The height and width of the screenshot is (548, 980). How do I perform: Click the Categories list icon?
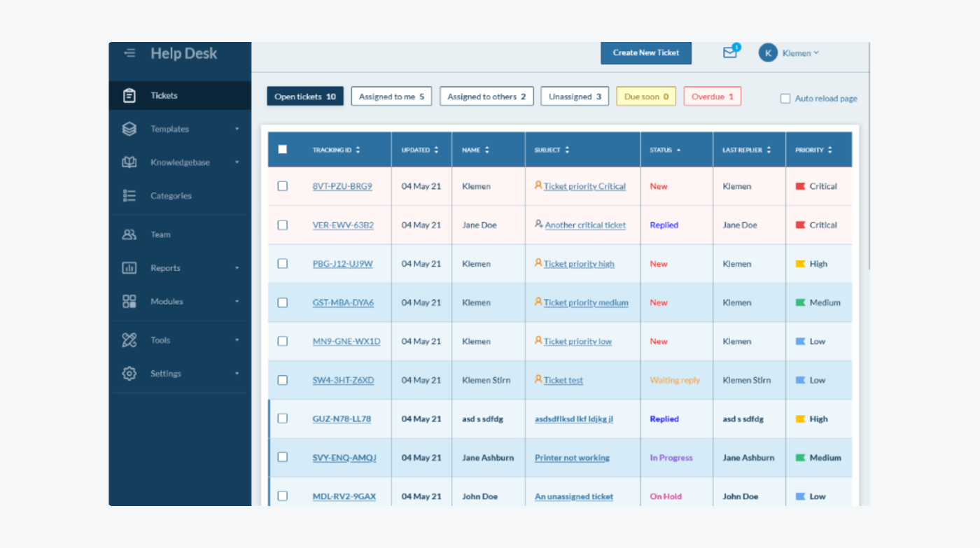click(x=129, y=196)
